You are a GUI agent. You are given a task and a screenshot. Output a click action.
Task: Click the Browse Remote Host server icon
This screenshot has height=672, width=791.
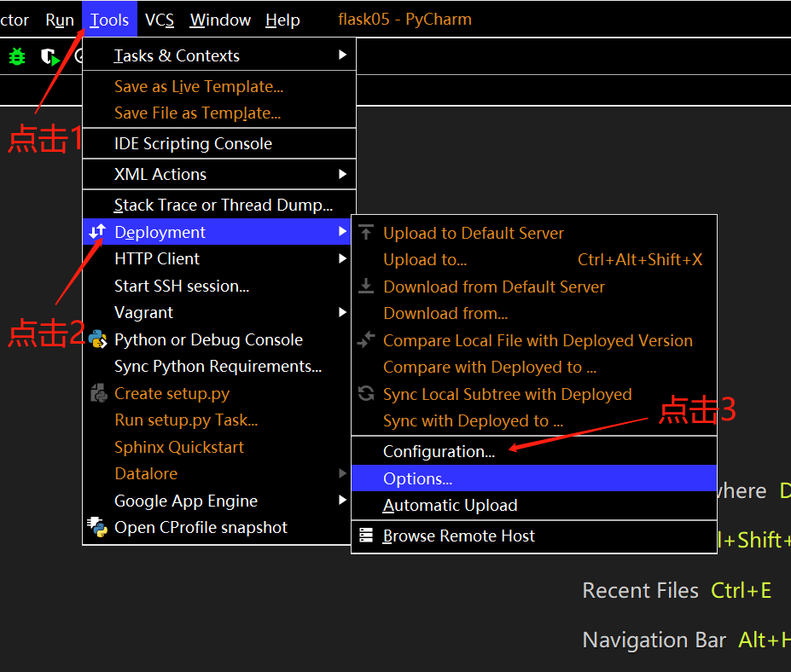pos(366,535)
